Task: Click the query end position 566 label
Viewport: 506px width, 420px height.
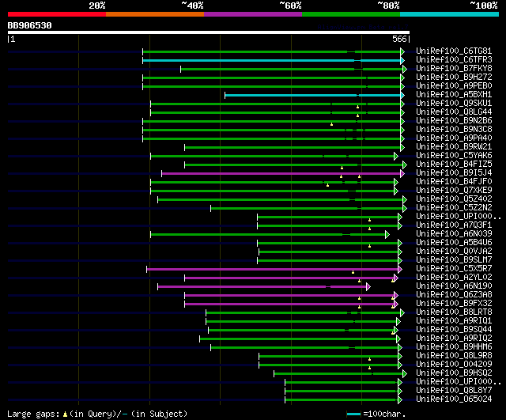Action: (x=399, y=39)
